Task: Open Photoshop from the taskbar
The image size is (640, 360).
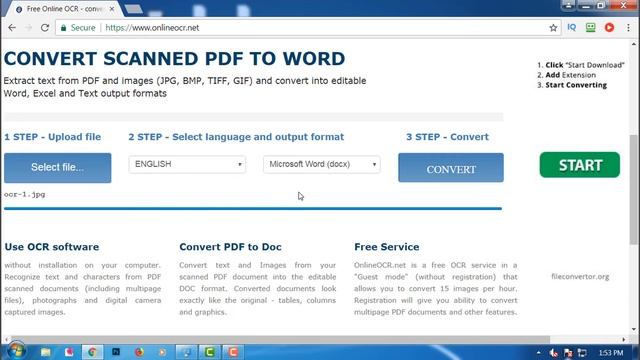Action: coord(116,352)
